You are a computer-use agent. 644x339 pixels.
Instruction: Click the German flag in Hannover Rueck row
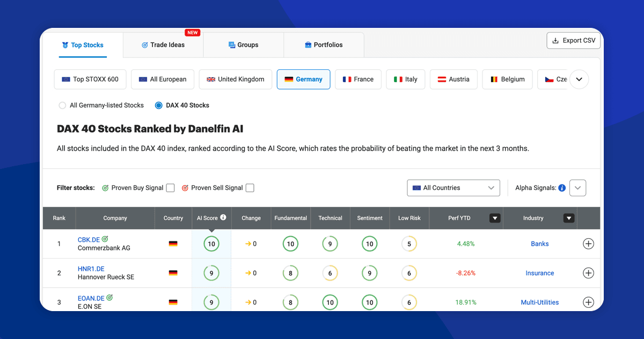click(173, 273)
